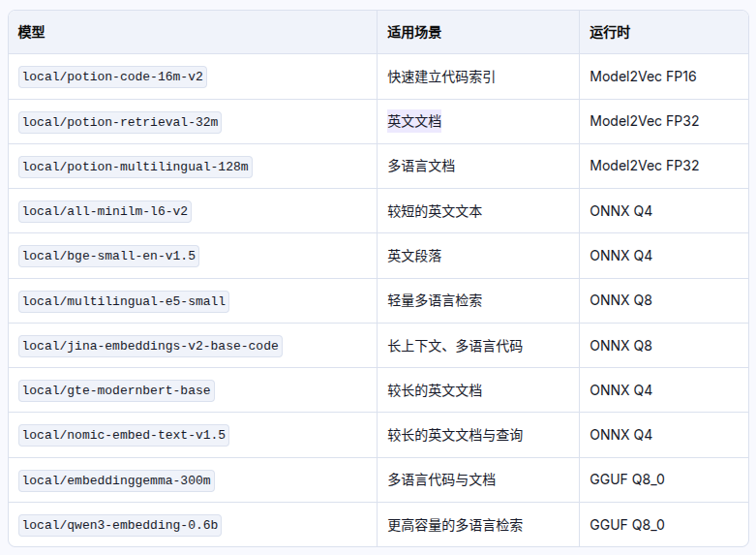Select local/jina-embeddings-v2-base-code model name

point(150,346)
